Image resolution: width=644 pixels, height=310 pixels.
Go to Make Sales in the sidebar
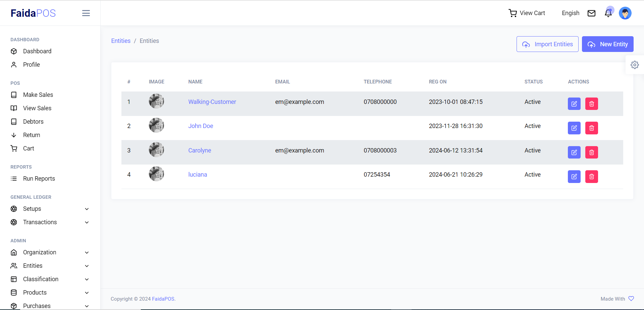click(x=38, y=95)
